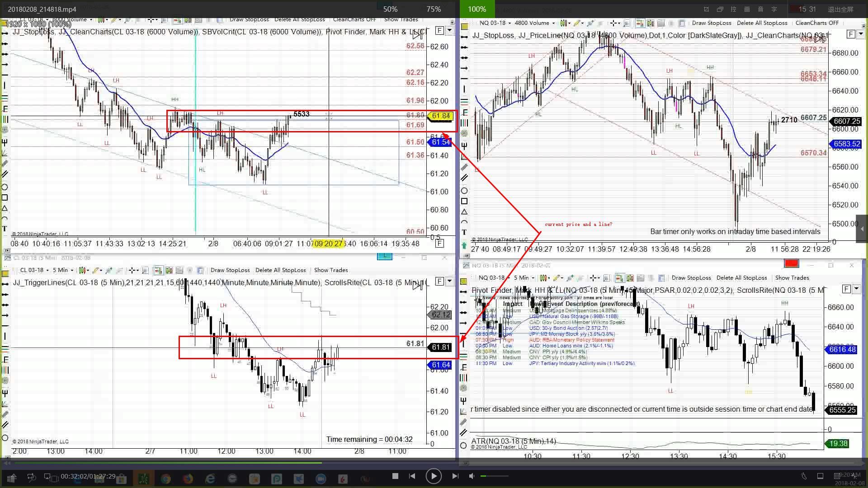Click Draw StopLoss in top-right NQ chart
Viewport: 868px width, 488px height.
click(712, 23)
